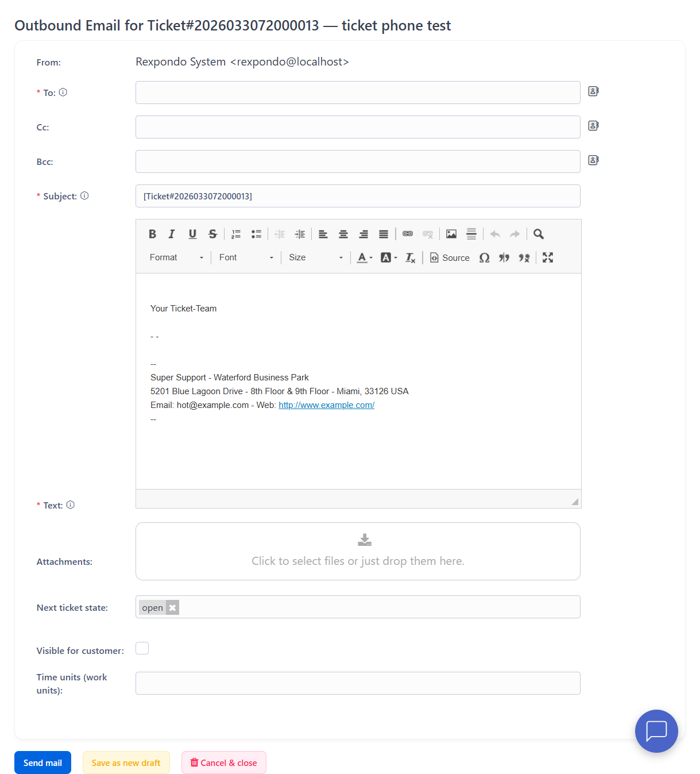This screenshot has height=774, width=700.
Task: Align text left
Action: click(323, 234)
